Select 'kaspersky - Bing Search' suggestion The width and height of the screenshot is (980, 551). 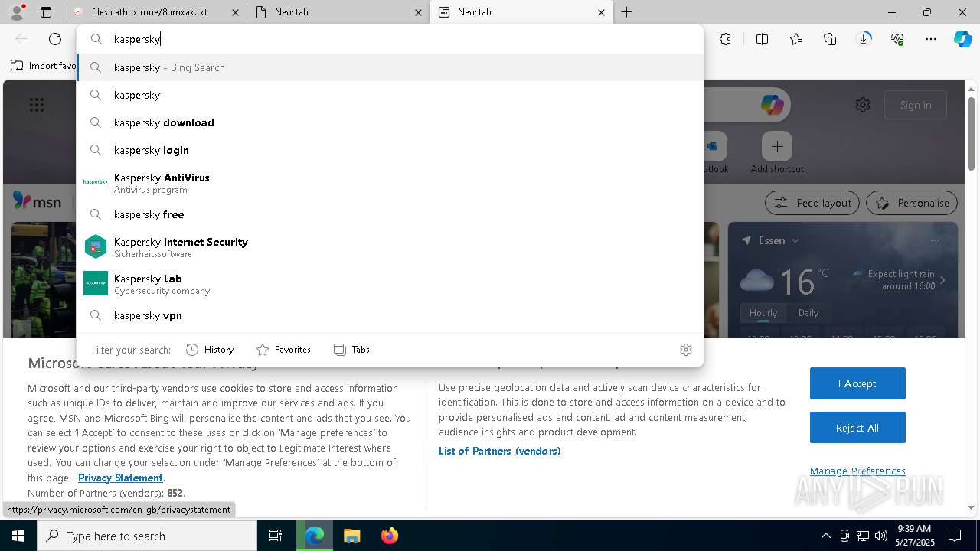point(390,67)
